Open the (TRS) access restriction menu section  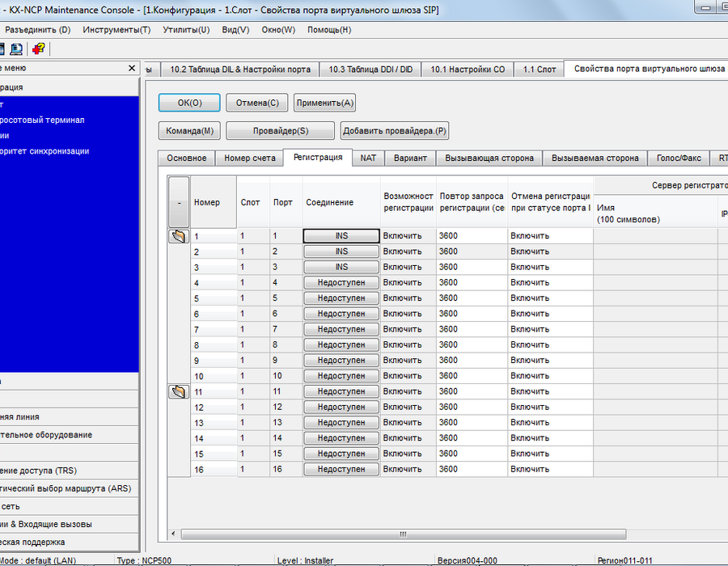coord(68,471)
